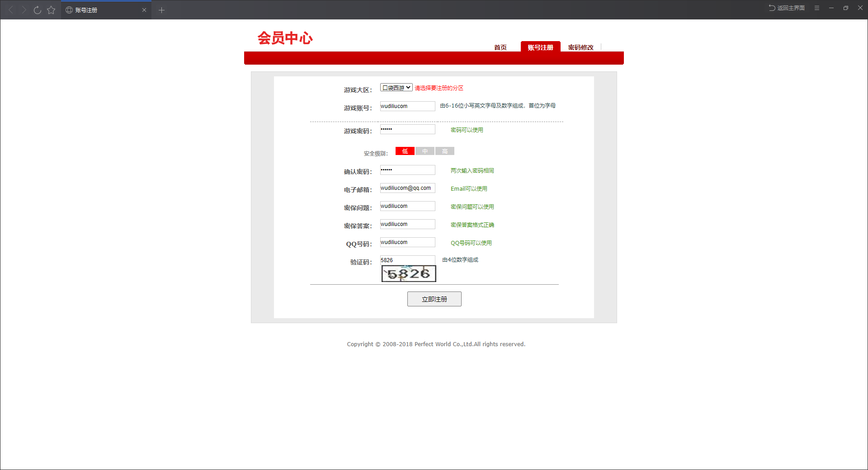Reload the page with the refresh icon
The height and width of the screenshot is (470, 868).
pos(38,10)
